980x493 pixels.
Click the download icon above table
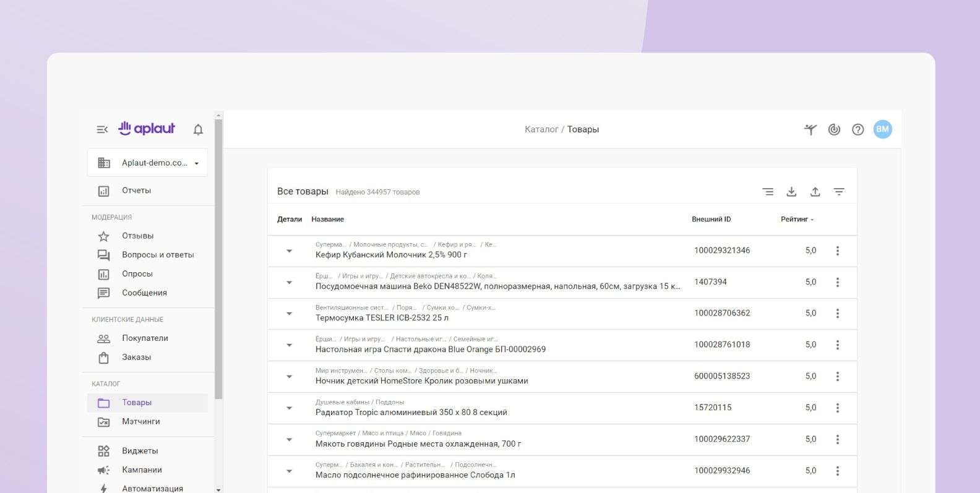tap(791, 192)
